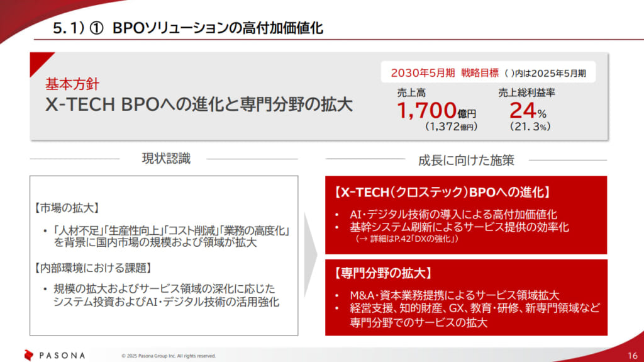The height and width of the screenshot is (362, 644).
Task: Click the 基本方針 red label
Action: pyautogui.click(x=71, y=84)
